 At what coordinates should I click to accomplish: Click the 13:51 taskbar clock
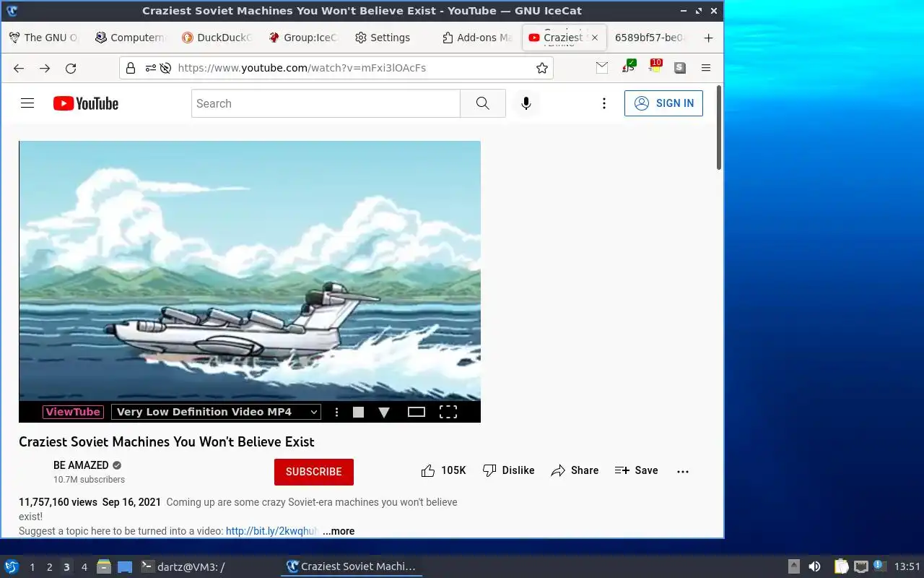[x=907, y=566]
